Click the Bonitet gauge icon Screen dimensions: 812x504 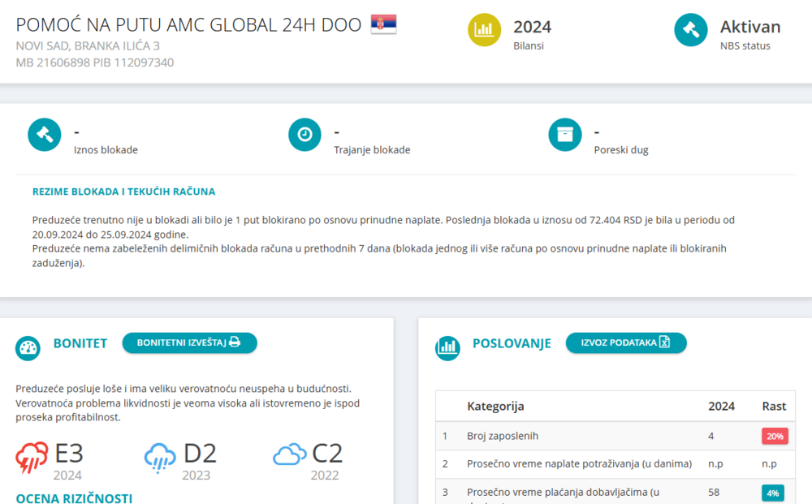click(28, 348)
